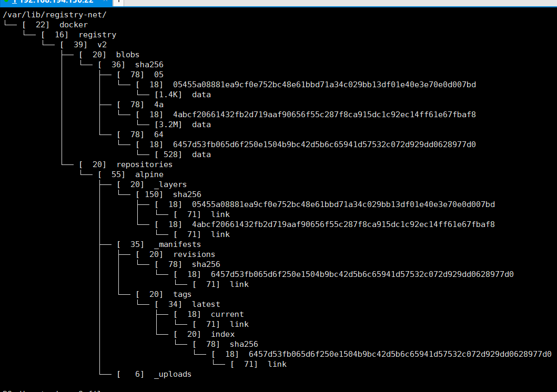557x392 pixels.
Task: Click the 05455a08 hash under _layers
Action: (x=343, y=204)
